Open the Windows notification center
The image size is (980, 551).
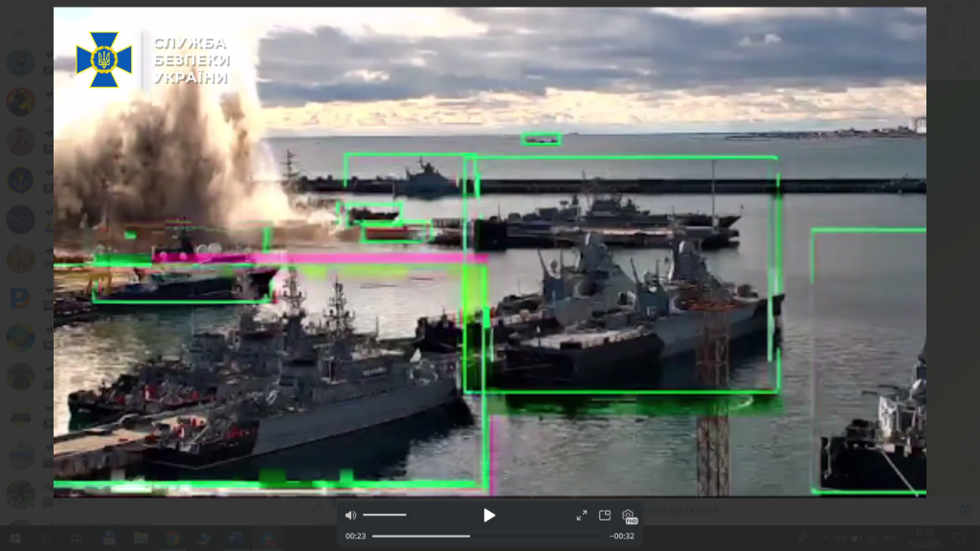click(x=960, y=539)
